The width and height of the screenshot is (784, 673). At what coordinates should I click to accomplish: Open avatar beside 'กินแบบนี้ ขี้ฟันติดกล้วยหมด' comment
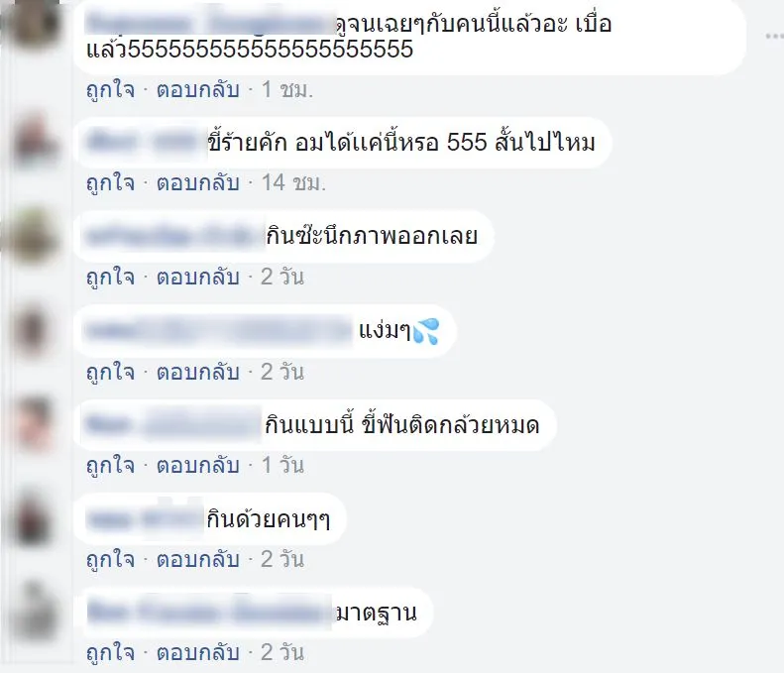point(34,425)
